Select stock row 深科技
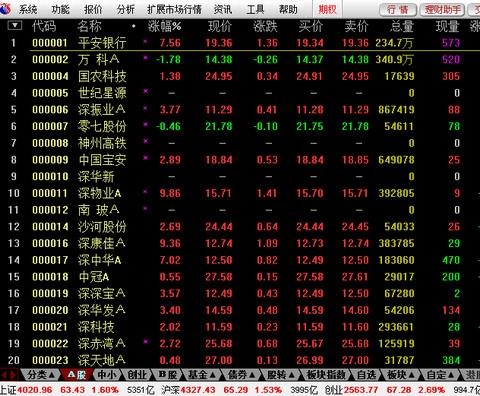The width and height of the screenshot is (480, 396). 240,327
